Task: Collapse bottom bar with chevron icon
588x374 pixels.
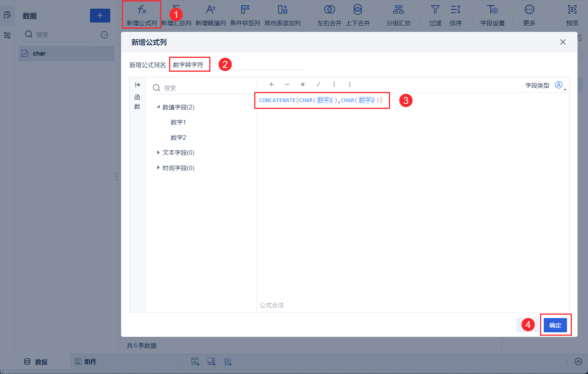Action: 579,362
